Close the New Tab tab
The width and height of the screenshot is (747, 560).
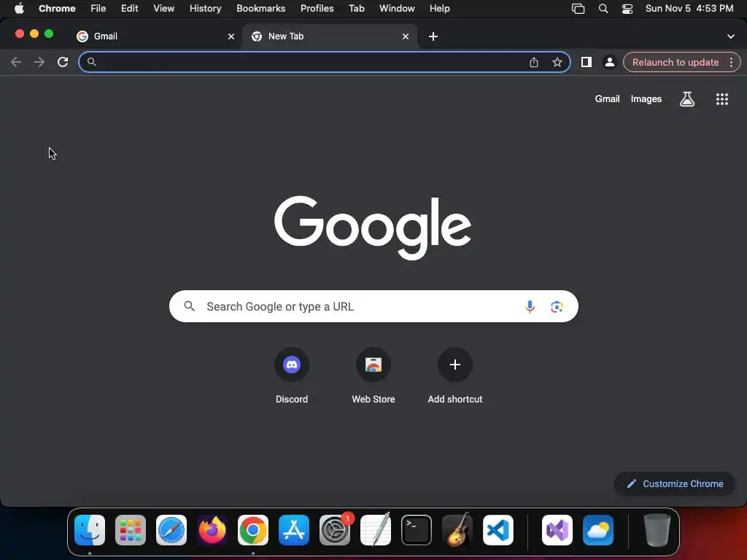tap(406, 36)
